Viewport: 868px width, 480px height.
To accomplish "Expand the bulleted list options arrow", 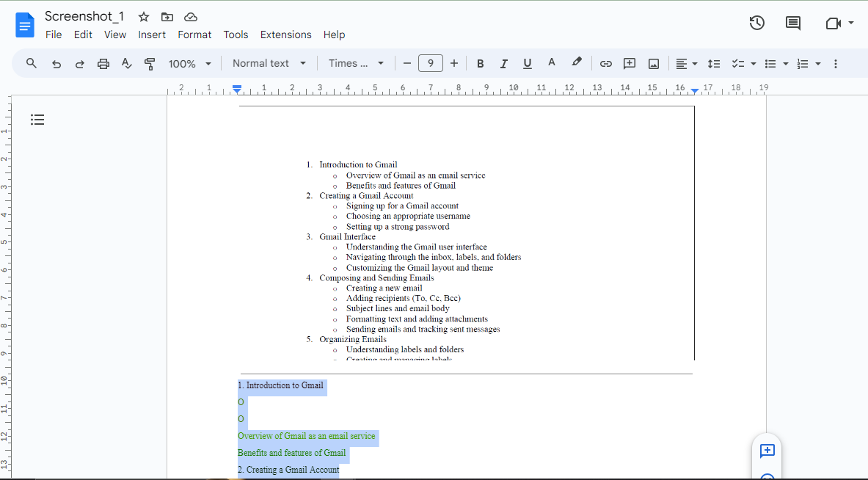I will pos(786,64).
